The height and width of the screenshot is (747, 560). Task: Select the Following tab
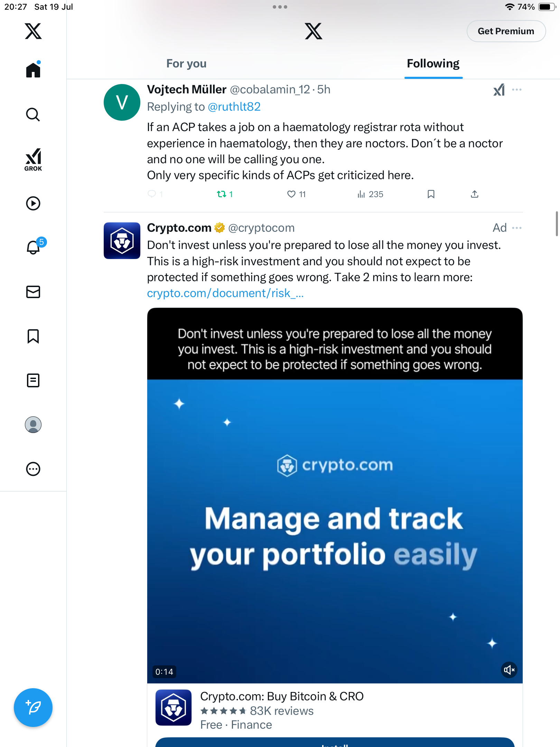coord(433,64)
